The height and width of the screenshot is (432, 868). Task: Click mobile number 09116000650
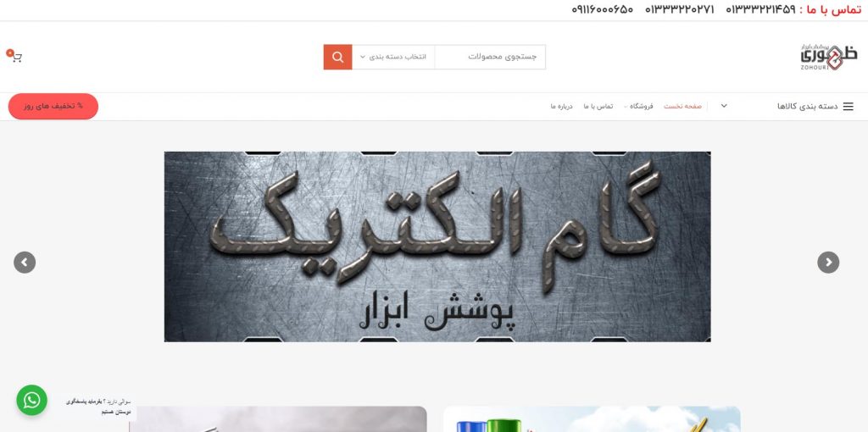click(603, 10)
